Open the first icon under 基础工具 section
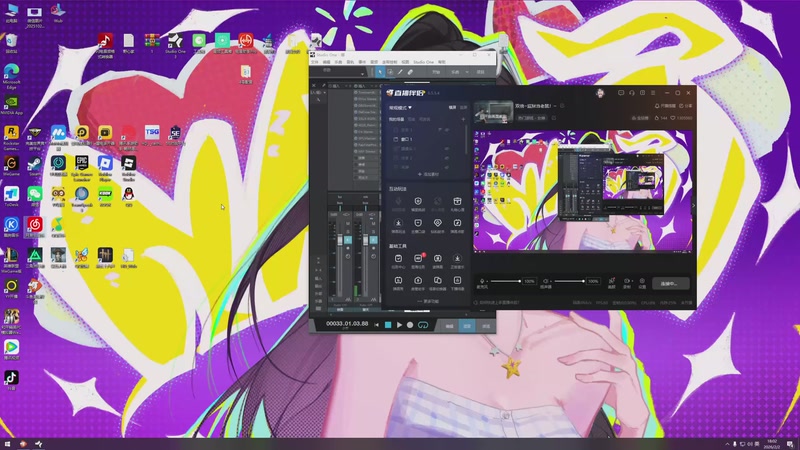 click(398, 259)
